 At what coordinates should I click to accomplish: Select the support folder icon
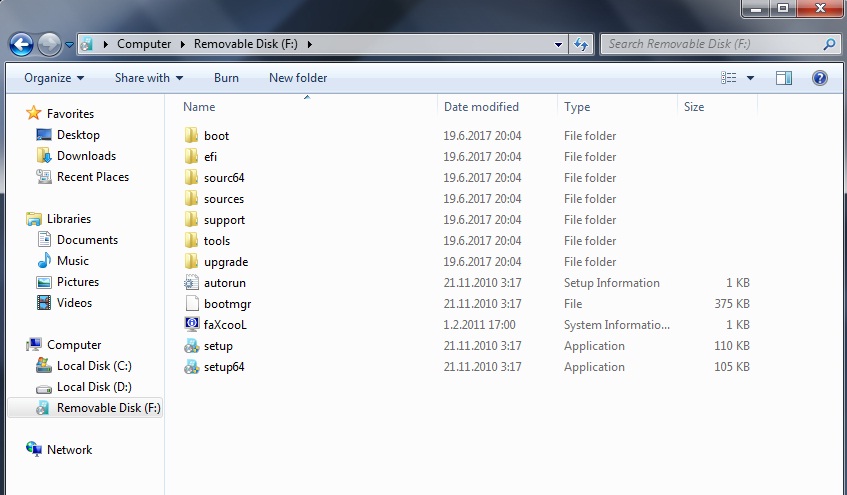[191, 220]
